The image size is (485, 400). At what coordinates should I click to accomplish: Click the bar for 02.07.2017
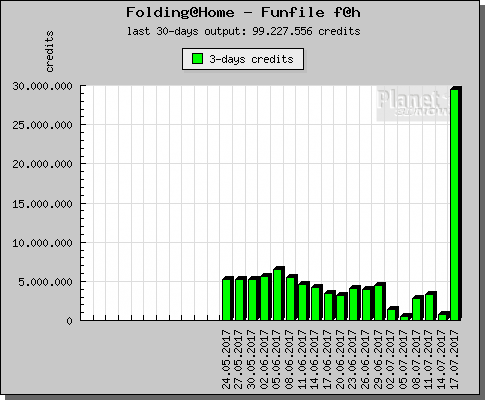391,315
